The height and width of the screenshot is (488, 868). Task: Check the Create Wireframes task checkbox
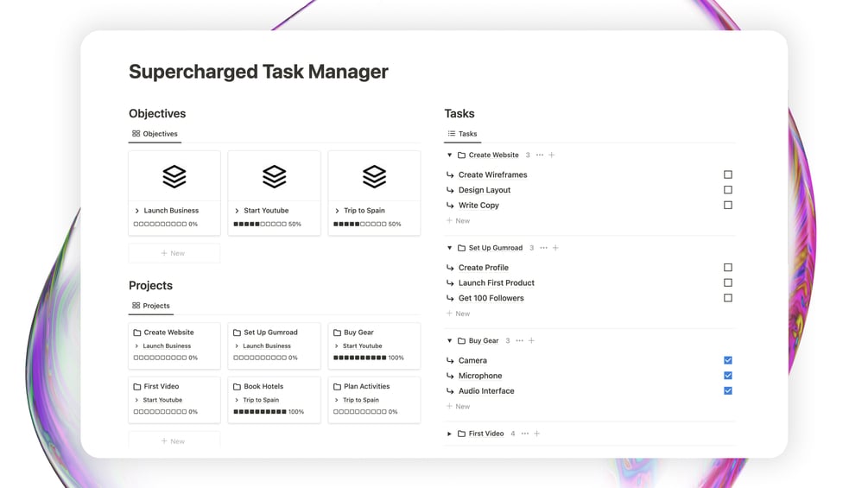(728, 174)
